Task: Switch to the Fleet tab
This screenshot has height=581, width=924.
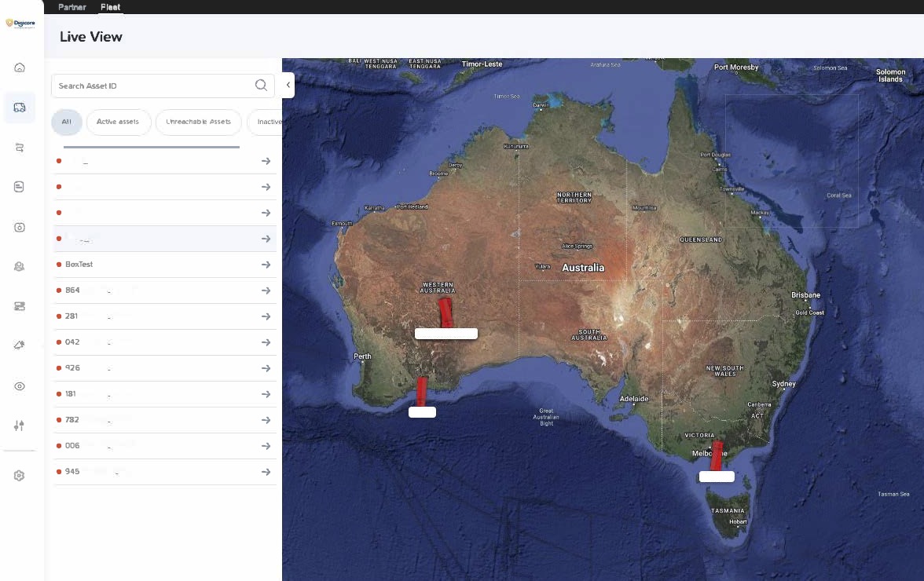Action: tap(110, 7)
